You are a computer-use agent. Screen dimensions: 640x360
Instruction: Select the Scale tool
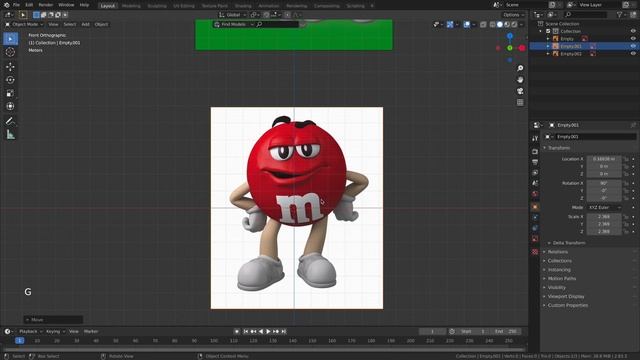pos(11,93)
